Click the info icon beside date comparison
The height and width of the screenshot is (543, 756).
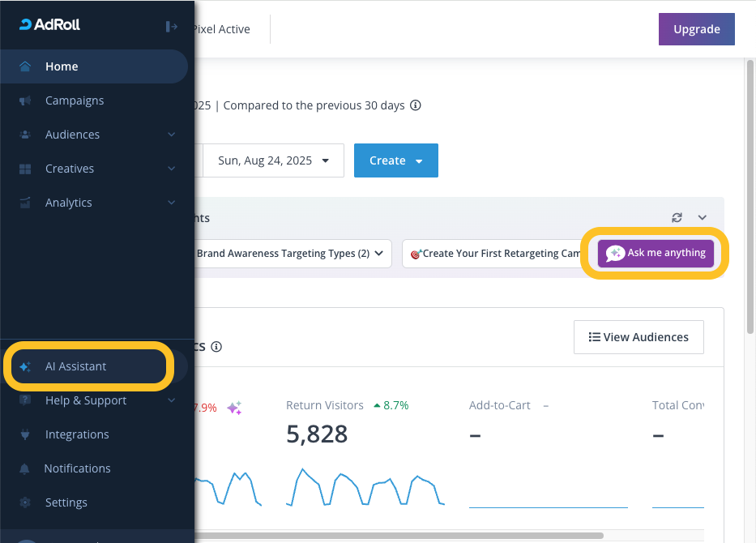click(416, 105)
